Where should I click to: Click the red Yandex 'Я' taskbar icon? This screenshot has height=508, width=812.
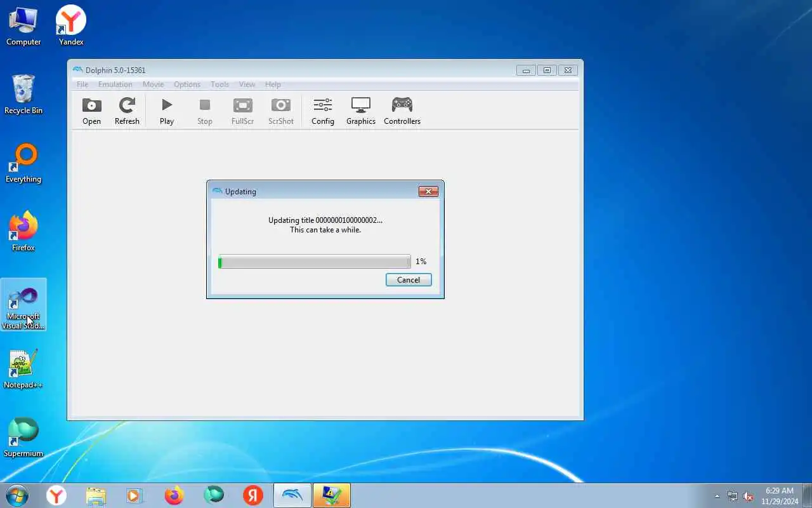(x=253, y=495)
